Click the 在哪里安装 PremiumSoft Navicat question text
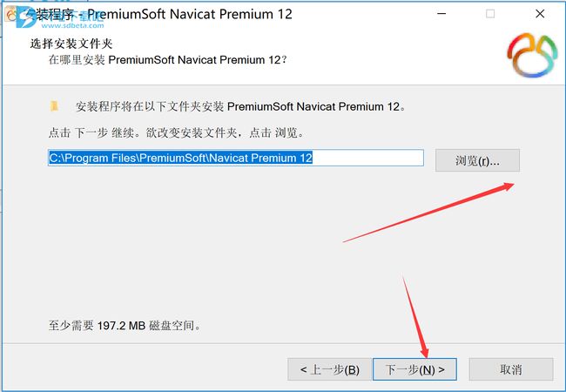The width and height of the screenshot is (566, 392). [168, 59]
